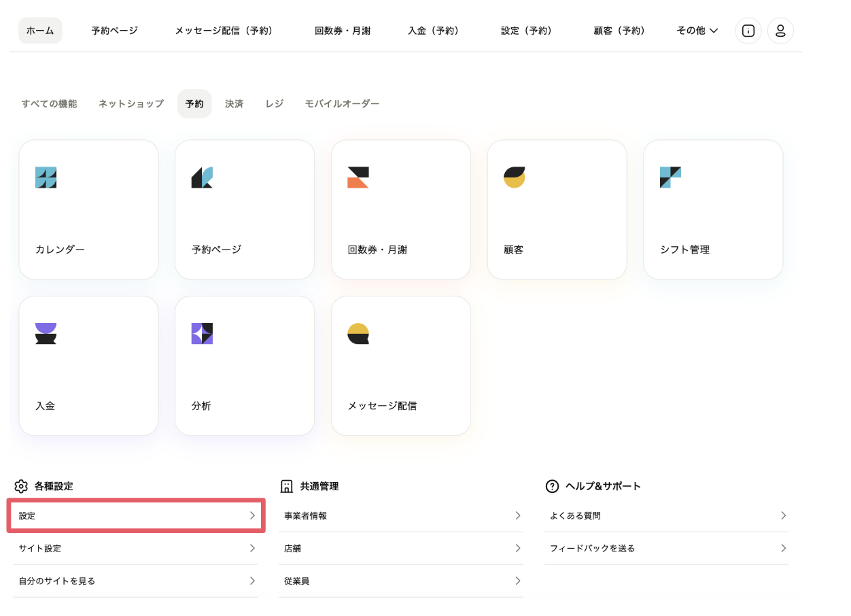Click the サイト設定 link

pyautogui.click(x=40, y=549)
